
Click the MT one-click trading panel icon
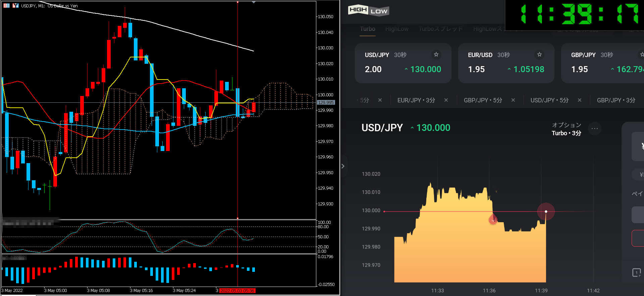15,6
